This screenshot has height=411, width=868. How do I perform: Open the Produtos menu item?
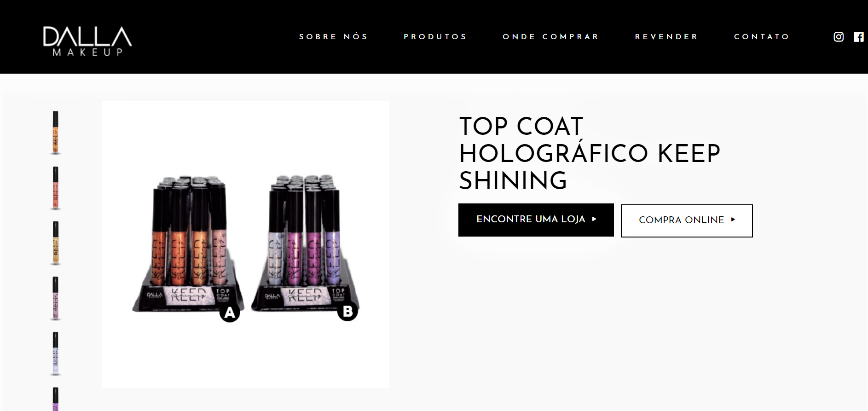pos(435,37)
